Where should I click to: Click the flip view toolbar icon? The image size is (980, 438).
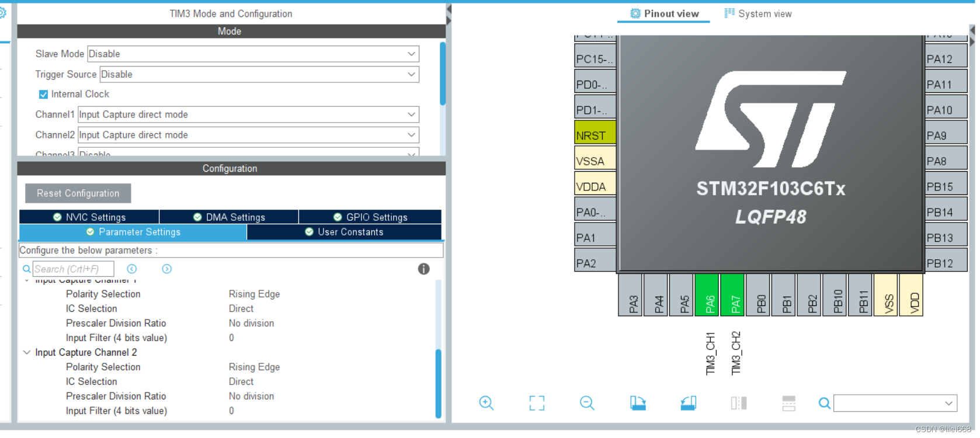tap(739, 403)
